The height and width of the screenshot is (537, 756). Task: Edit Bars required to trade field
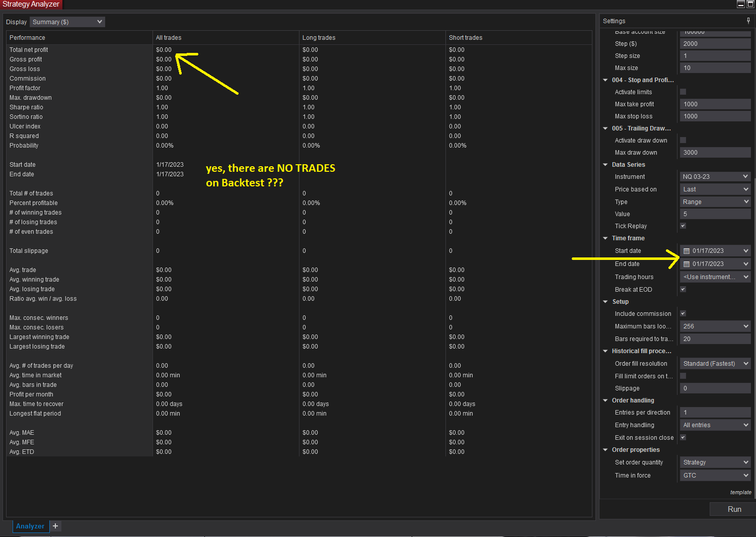[715, 339]
